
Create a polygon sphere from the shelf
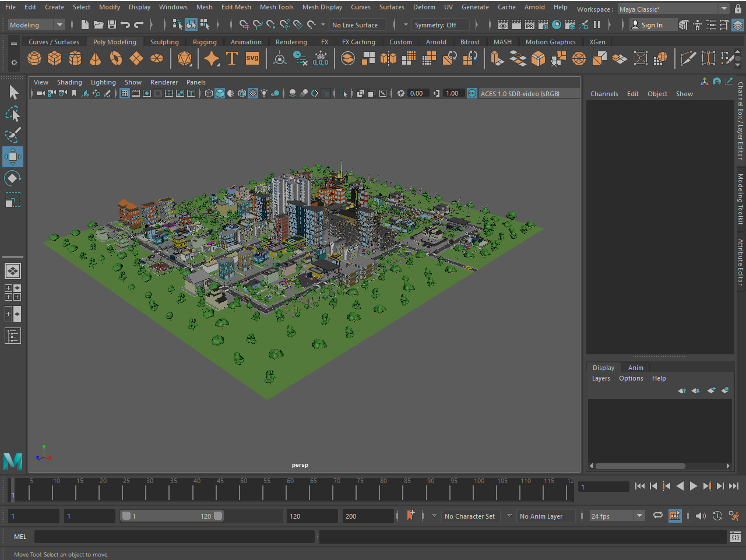click(34, 58)
